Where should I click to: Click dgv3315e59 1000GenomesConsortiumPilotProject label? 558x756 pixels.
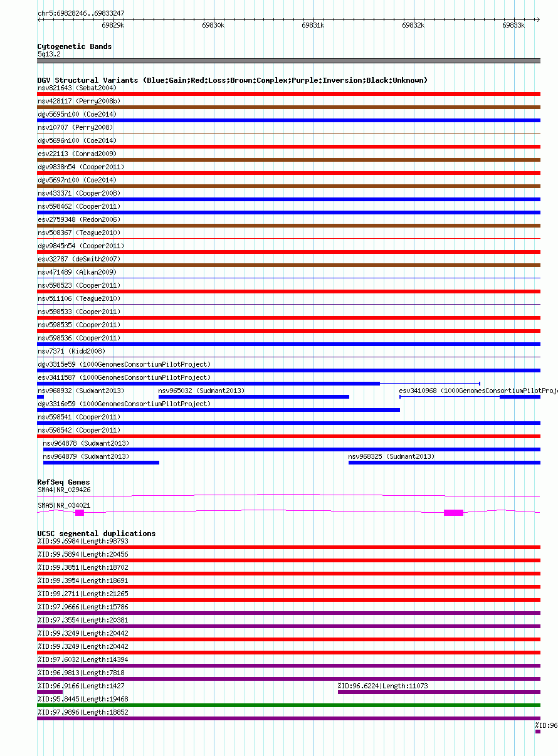[x=124, y=364]
